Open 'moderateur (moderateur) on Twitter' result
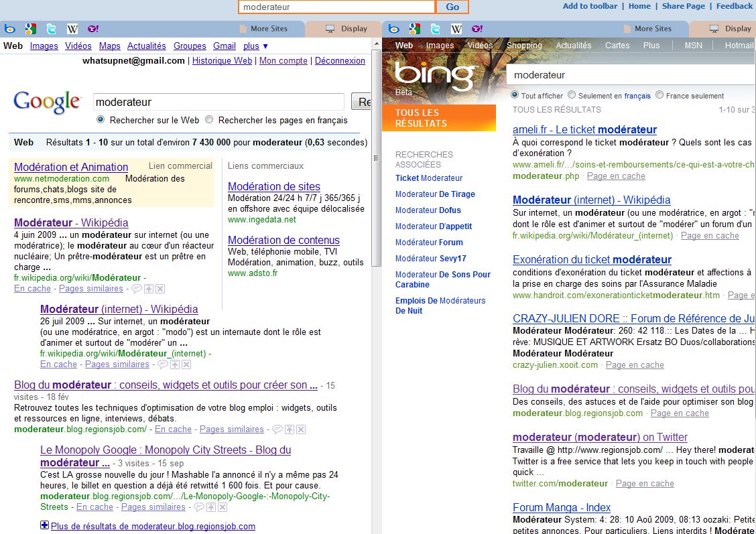The height and width of the screenshot is (534, 756). pyautogui.click(x=600, y=437)
